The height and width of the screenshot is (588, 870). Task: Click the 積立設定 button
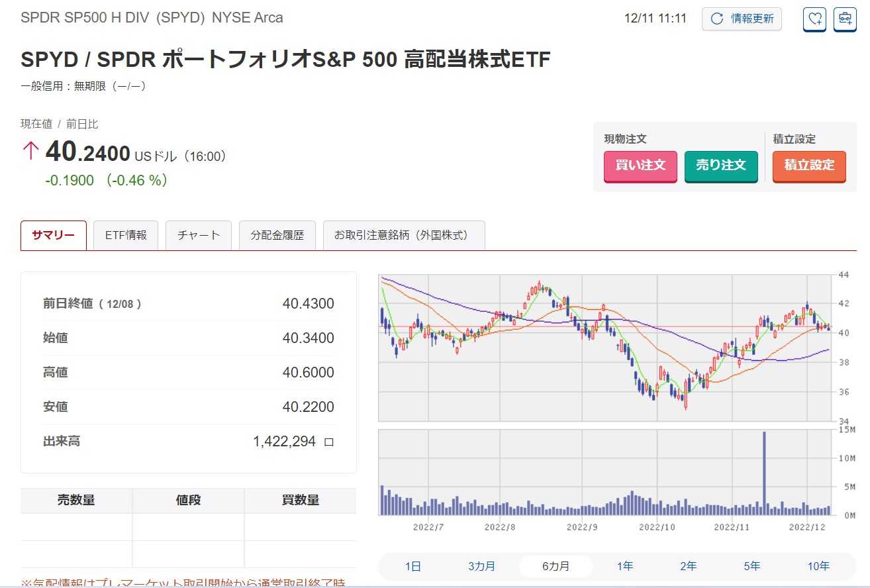[x=809, y=166]
